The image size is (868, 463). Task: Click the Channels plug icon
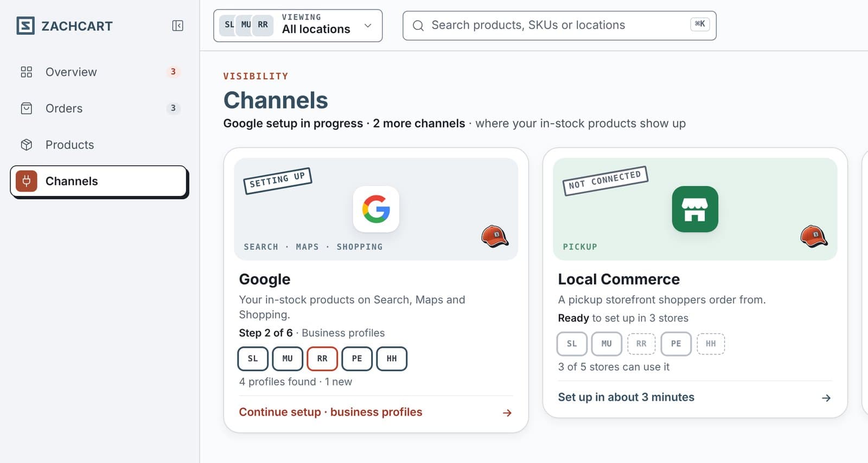click(26, 181)
